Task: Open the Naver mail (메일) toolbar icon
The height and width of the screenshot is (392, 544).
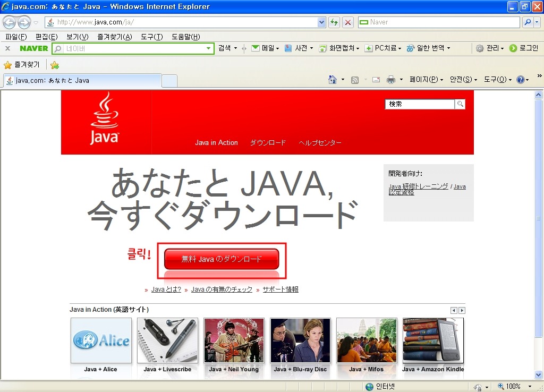Action: [x=256, y=48]
